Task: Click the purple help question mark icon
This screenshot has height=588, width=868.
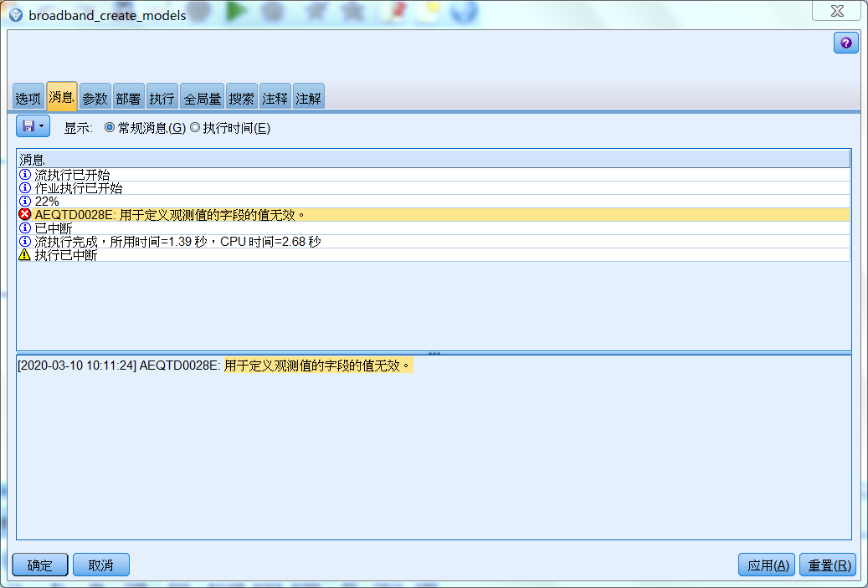Action: coord(845,43)
